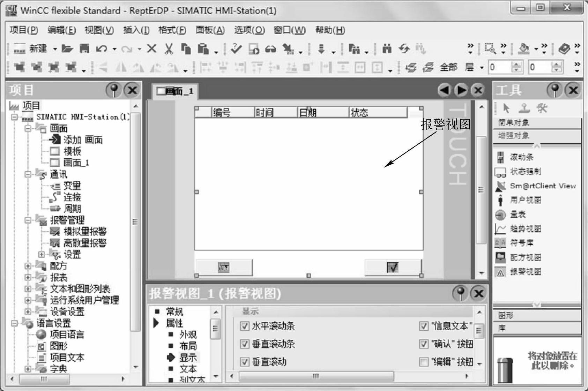Select the 符号库 symbol library tool
The image size is (588, 391).
[514, 243]
